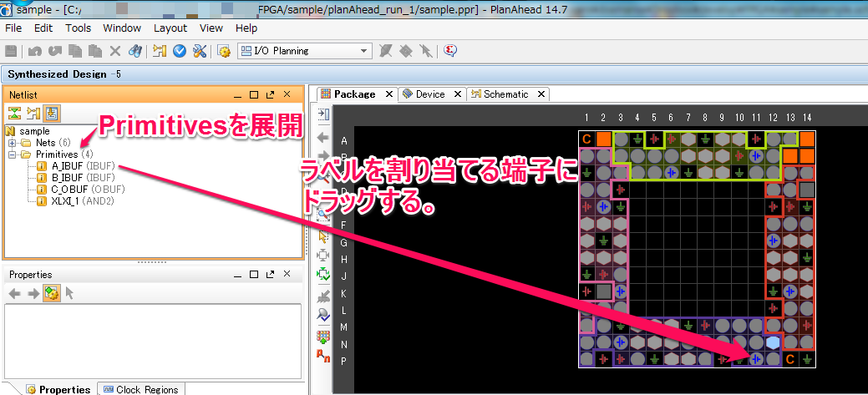Click the red sigma speech-bubble icon
Image resolution: width=868 pixels, height=395 pixels.
pyautogui.click(x=450, y=51)
